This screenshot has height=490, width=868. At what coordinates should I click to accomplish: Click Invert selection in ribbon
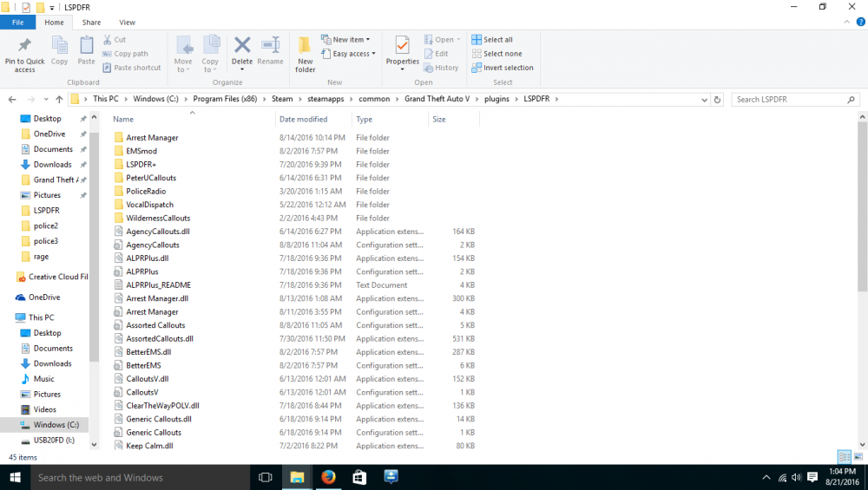click(x=503, y=68)
